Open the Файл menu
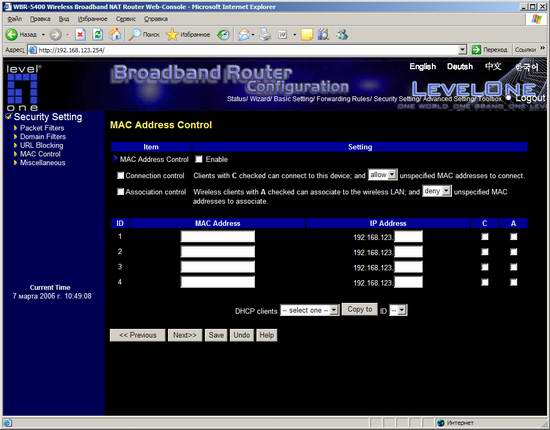The height and width of the screenshot is (430, 550). tap(14, 19)
